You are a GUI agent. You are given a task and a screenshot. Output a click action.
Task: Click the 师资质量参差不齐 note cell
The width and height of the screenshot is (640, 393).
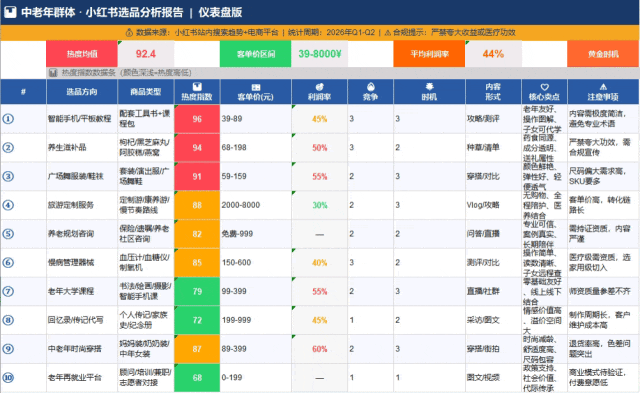click(x=603, y=291)
